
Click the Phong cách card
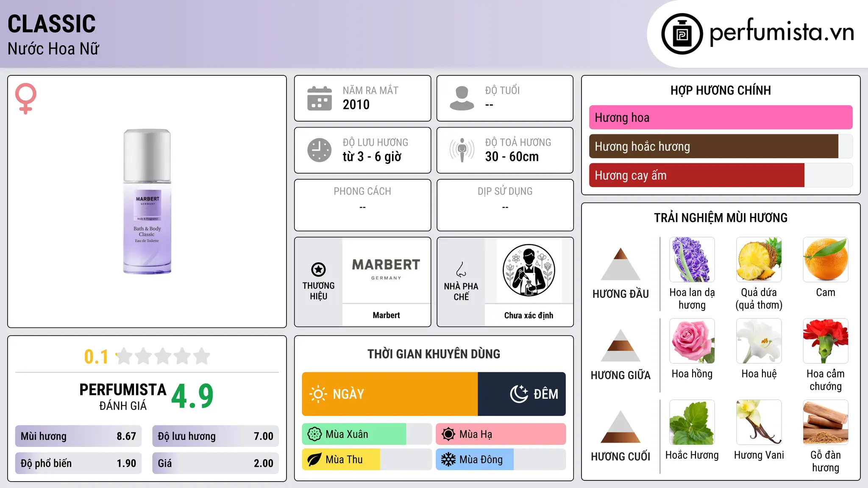click(x=362, y=205)
